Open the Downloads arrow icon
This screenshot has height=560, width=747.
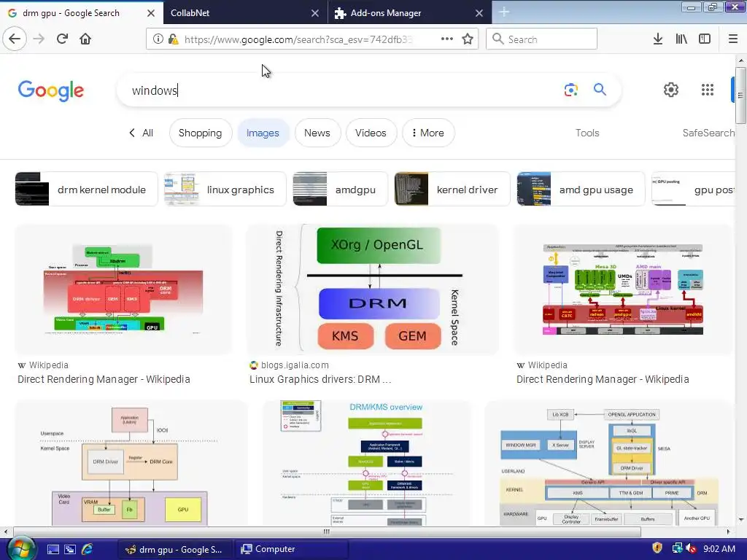[x=658, y=39]
